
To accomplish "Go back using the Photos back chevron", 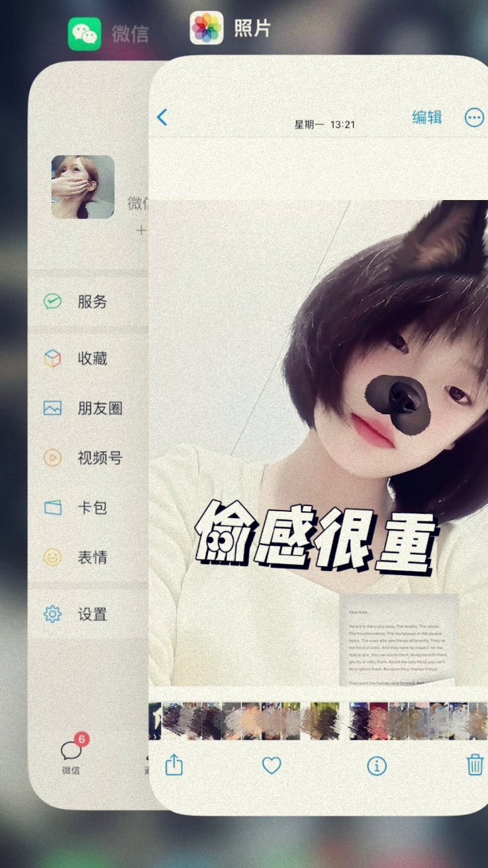I will (x=161, y=117).
